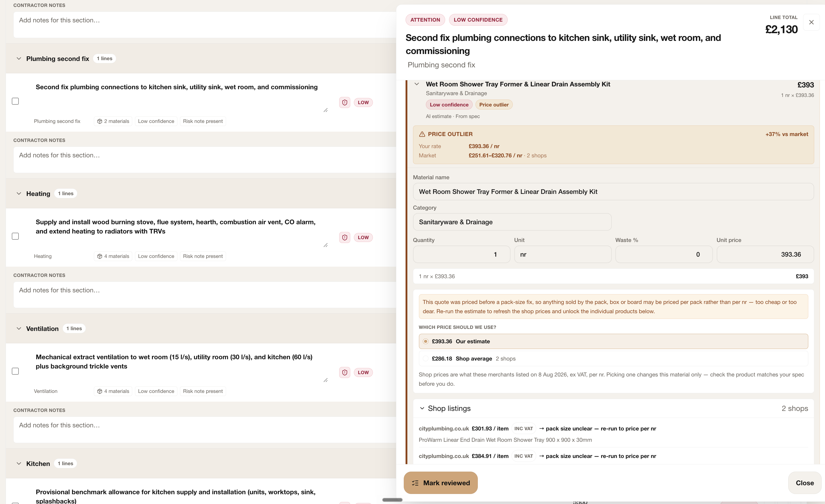Click the LOW CONFIDENCE tag in panel header
The height and width of the screenshot is (504, 825).
coord(478,20)
